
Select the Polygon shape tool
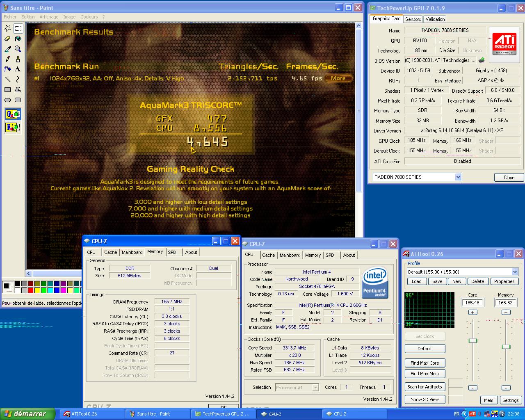click(x=18, y=90)
